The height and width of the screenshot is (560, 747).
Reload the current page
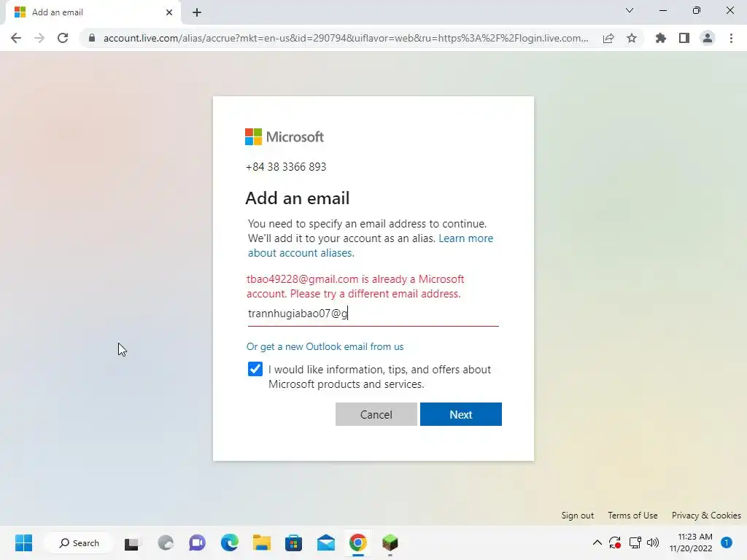tap(63, 38)
